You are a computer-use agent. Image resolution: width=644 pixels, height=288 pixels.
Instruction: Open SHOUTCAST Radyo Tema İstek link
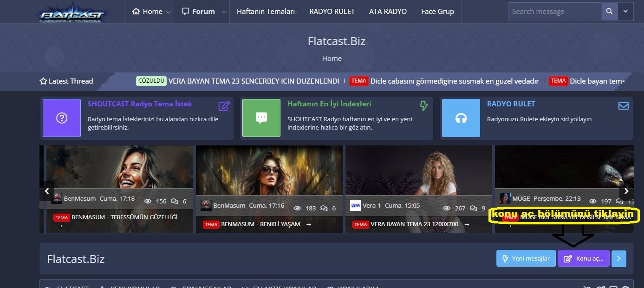[x=140, y=104]
